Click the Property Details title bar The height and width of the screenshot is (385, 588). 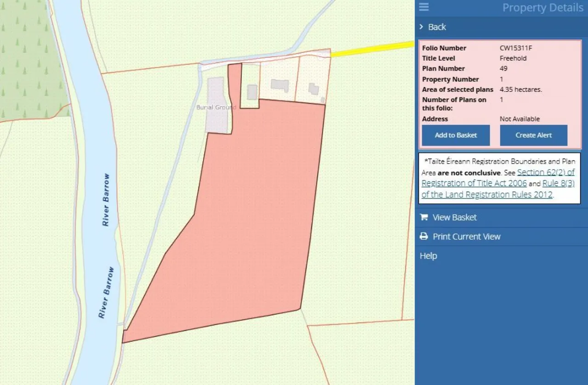543,7
